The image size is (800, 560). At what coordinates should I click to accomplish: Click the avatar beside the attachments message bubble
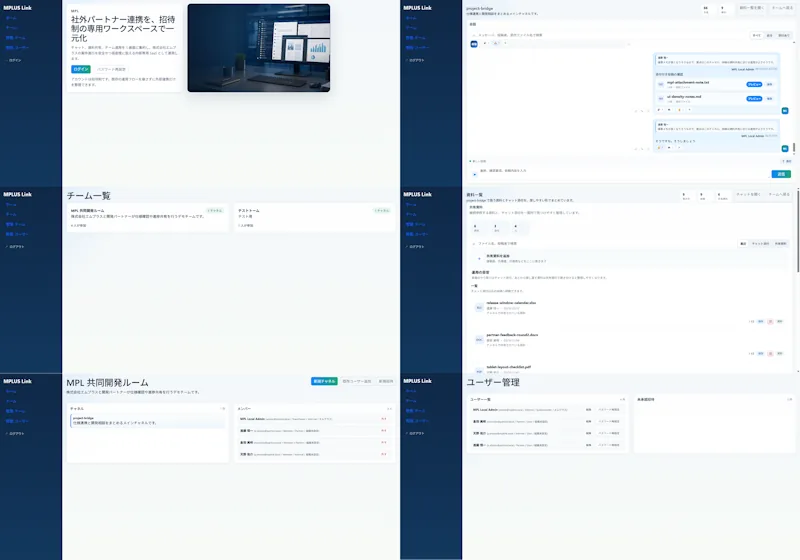[x=785, y=110]
